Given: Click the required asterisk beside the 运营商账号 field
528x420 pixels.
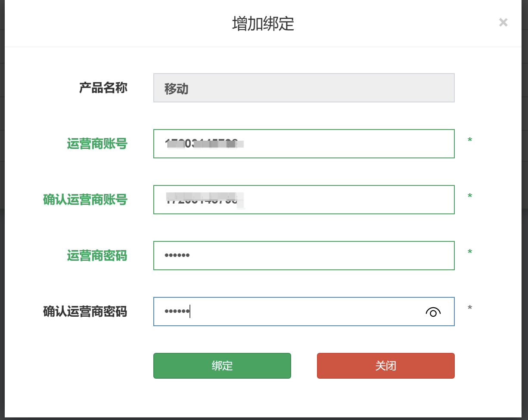Looking at the screenshot, I should 470,141.
